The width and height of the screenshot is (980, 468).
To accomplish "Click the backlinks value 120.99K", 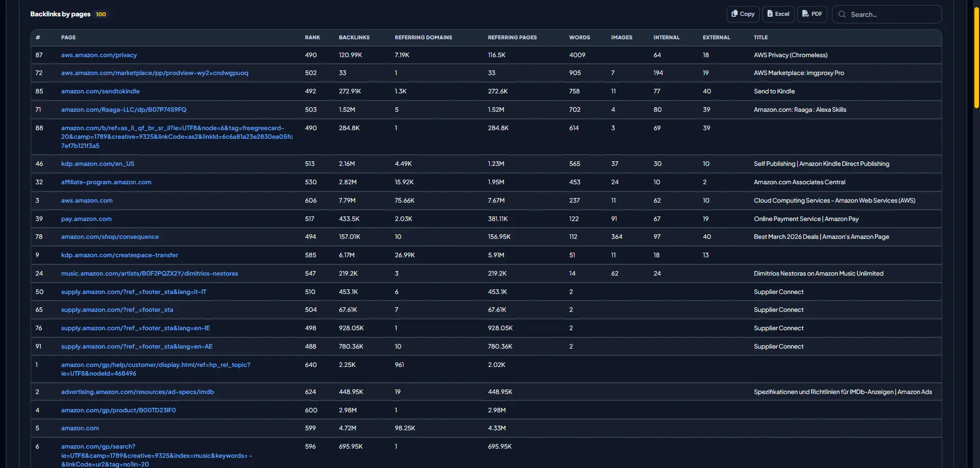I will 350,55.
